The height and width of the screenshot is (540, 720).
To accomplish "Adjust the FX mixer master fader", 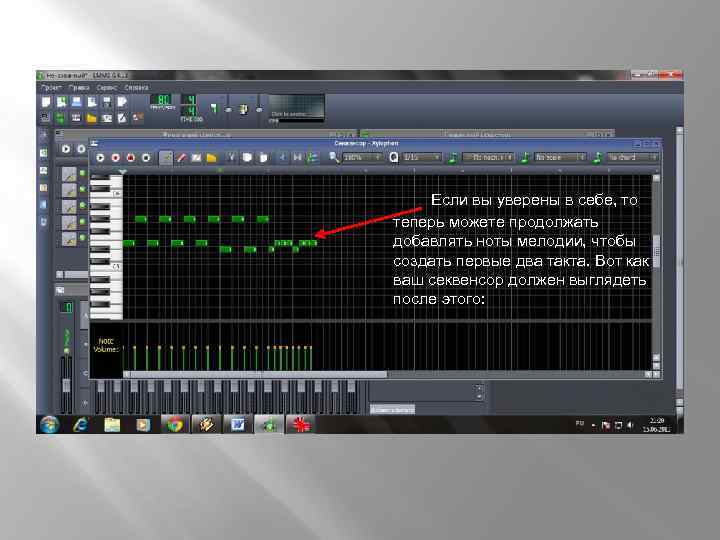I will [x=67, y=385].
